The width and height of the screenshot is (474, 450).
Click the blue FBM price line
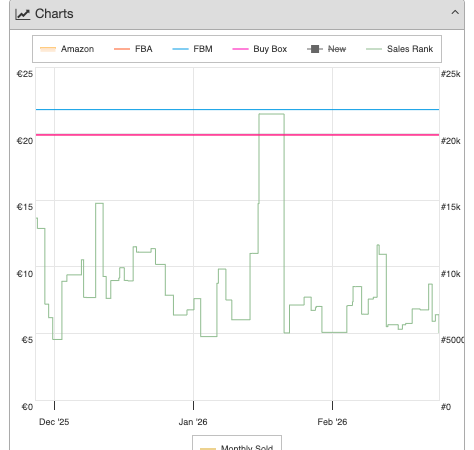(x=237, y=109)
